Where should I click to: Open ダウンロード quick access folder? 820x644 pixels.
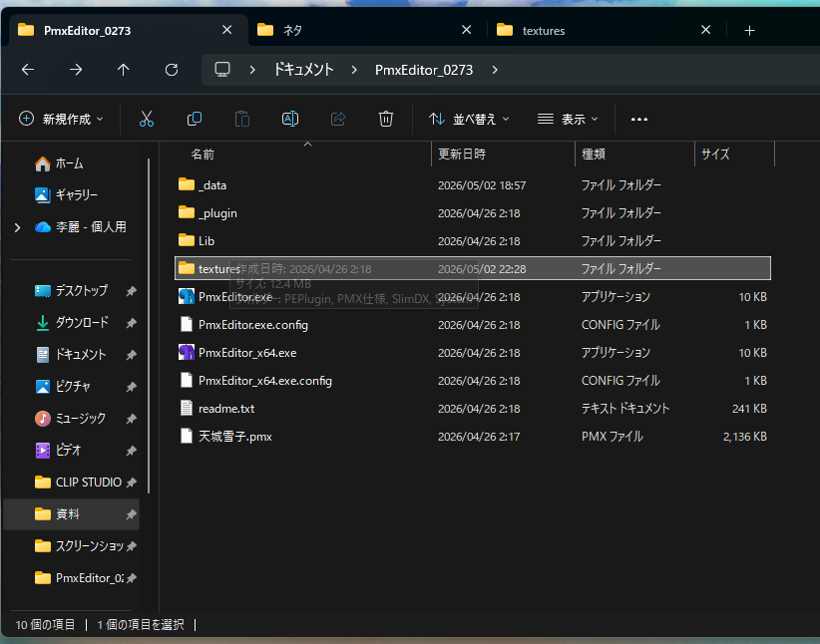click(73, 323)
